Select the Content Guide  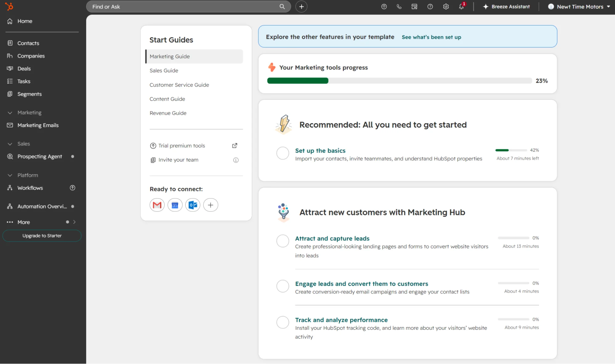(167, 99)
